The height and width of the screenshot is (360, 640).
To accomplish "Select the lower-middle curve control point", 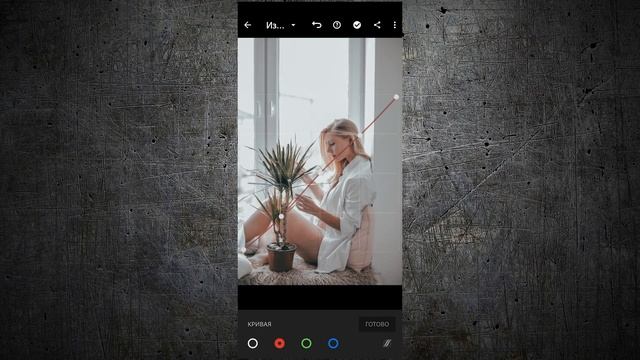I will point(281,216).
